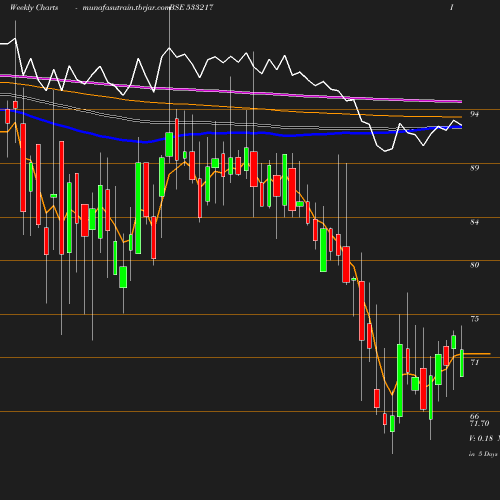The height and width of the screenshot is (500, 500).
Task: Click the 'BSE 533217' symbol label
Action: (x=192, y=7)
